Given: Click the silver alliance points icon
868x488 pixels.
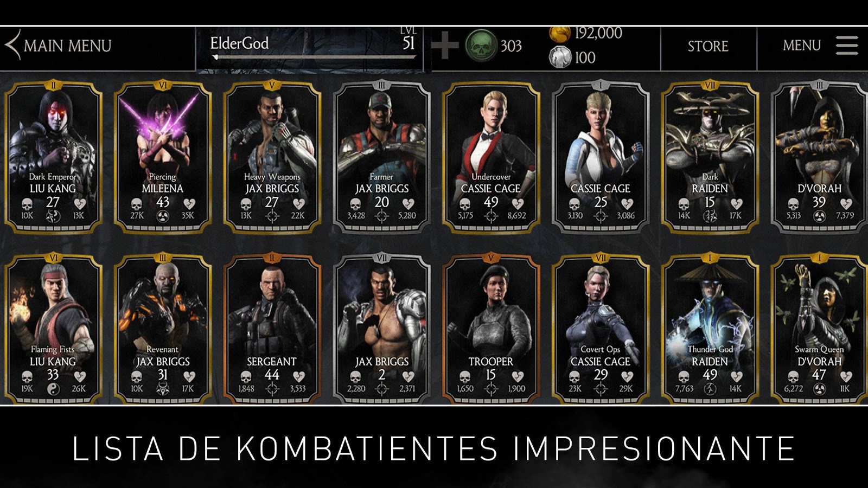Looking at the screenshot, I should click(x=560, y=56).
